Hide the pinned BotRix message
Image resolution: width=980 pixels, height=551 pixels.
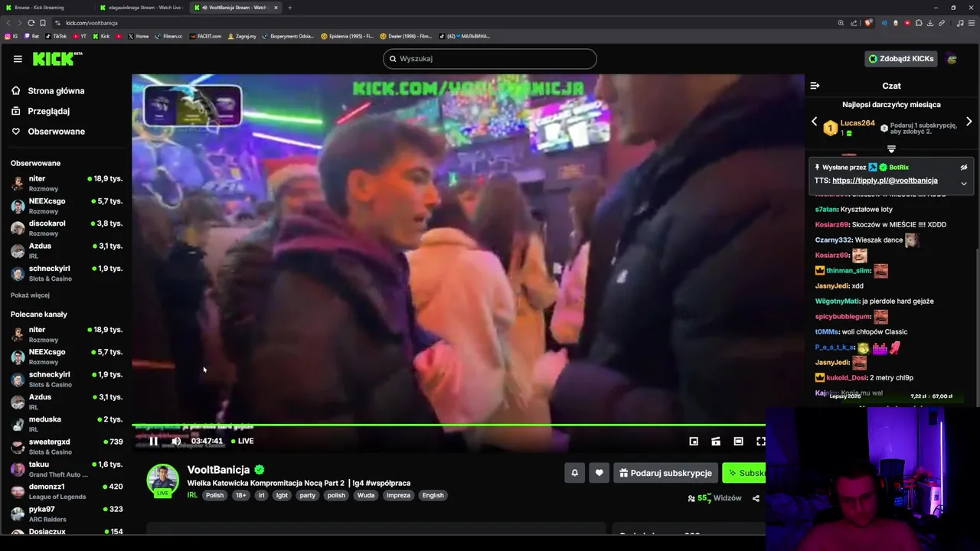click(964, 167)
